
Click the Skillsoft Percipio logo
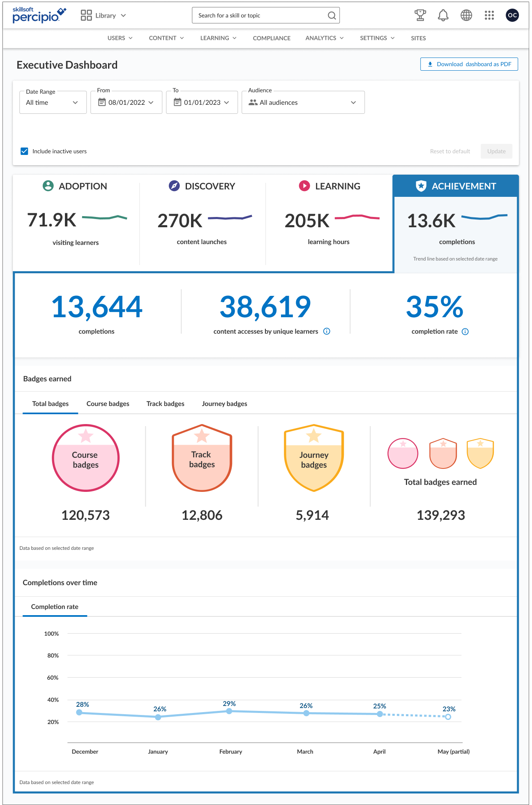[39, 15]
